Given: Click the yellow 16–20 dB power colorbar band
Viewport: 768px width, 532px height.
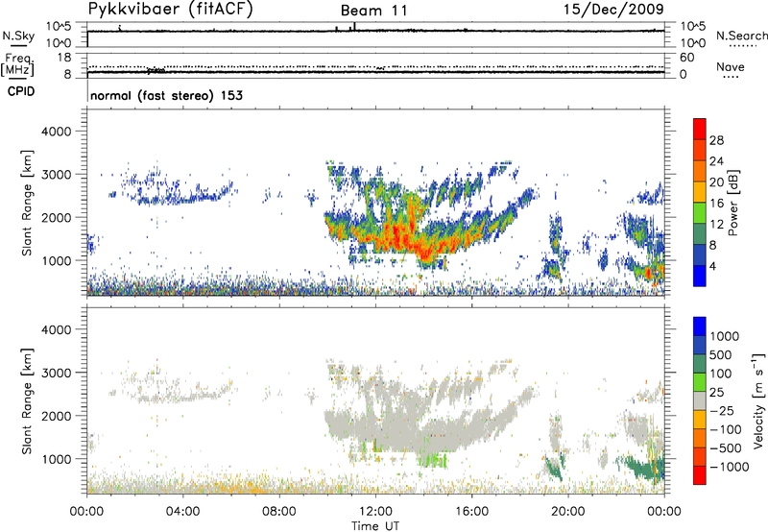Looking at the screenshot, I should [x=700, y=192].
